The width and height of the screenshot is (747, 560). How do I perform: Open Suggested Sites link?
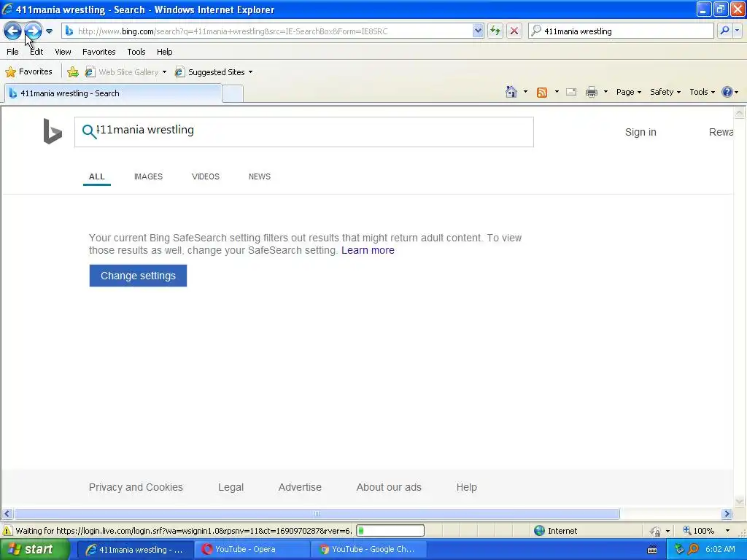[x=209, y=72]
